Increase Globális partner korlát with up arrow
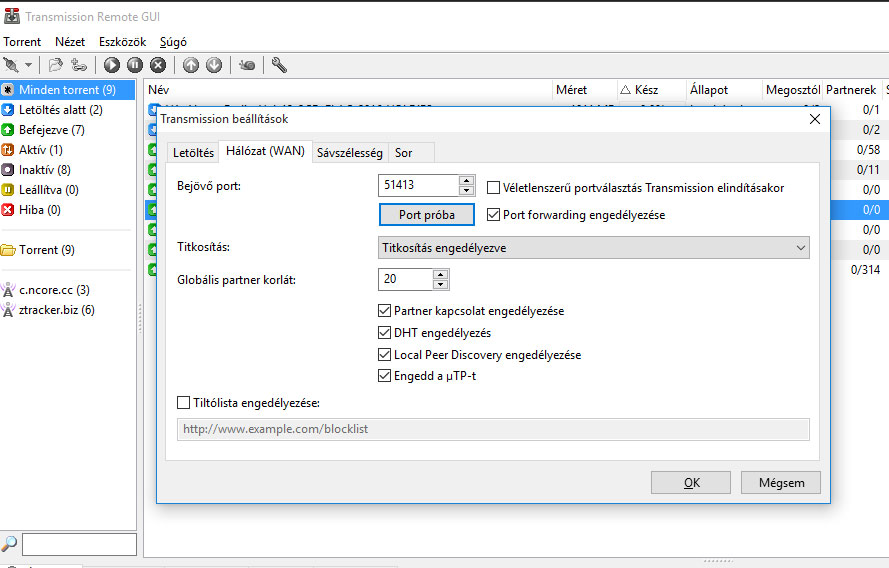Viewport: 889px width, 568px height. (x=441, y=274)
